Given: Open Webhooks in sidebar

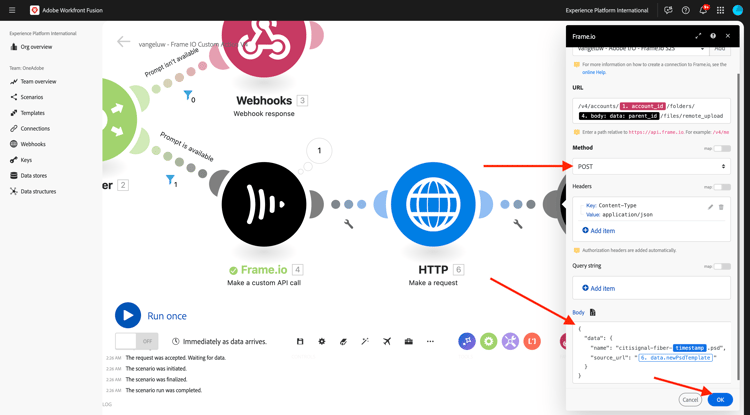Looking at the screenshot, I should (x=33, y=144).
